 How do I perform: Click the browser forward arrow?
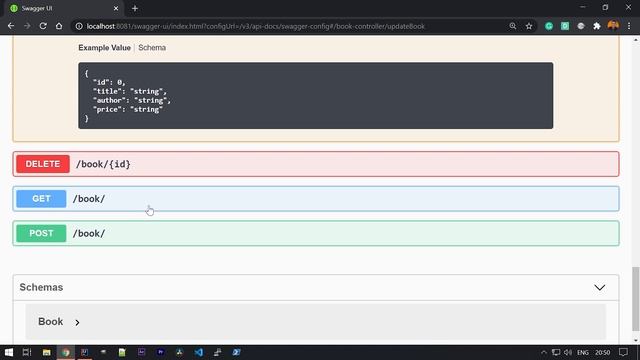(x=27, y=26)
